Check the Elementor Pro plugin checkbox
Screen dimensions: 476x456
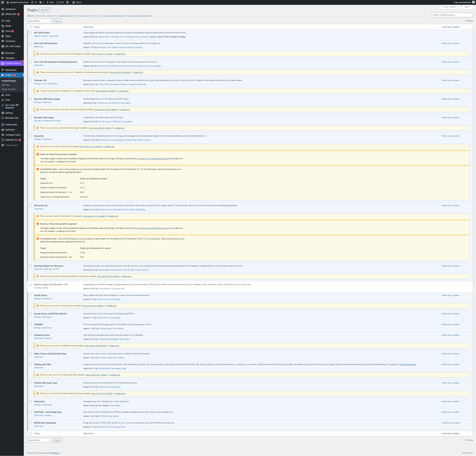click(x=31, y=205)
